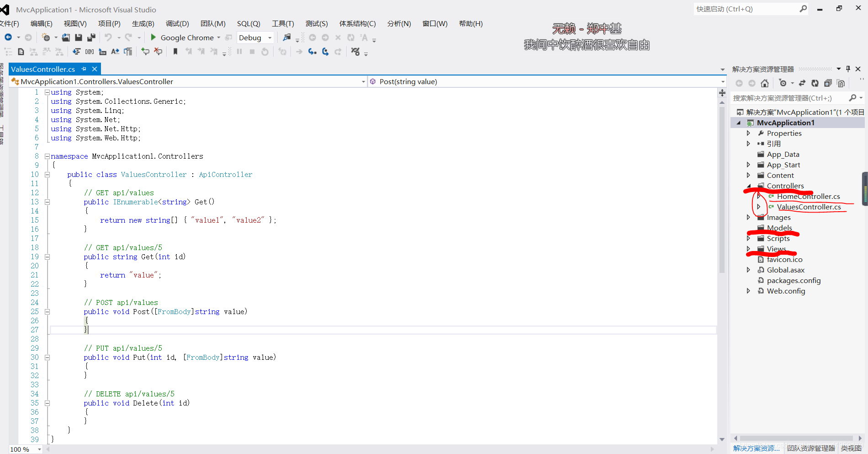Click the Undo toolbar icon
The image size is (868, 454).
pos(108,37)
